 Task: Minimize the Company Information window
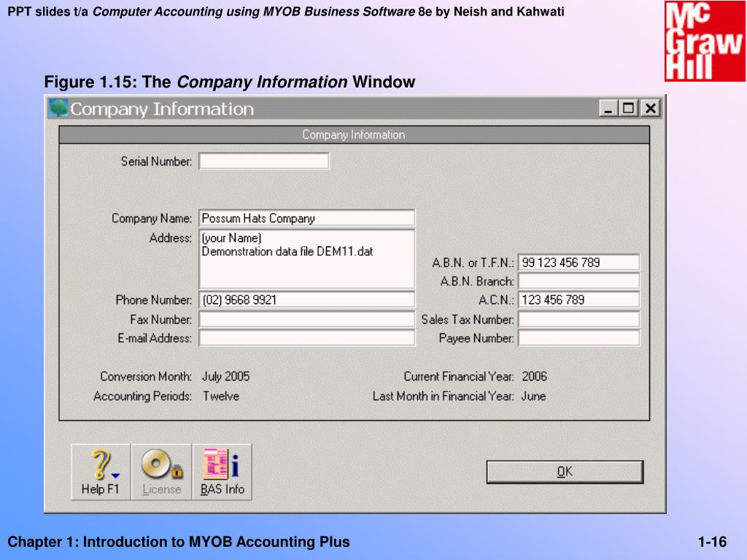608,109
